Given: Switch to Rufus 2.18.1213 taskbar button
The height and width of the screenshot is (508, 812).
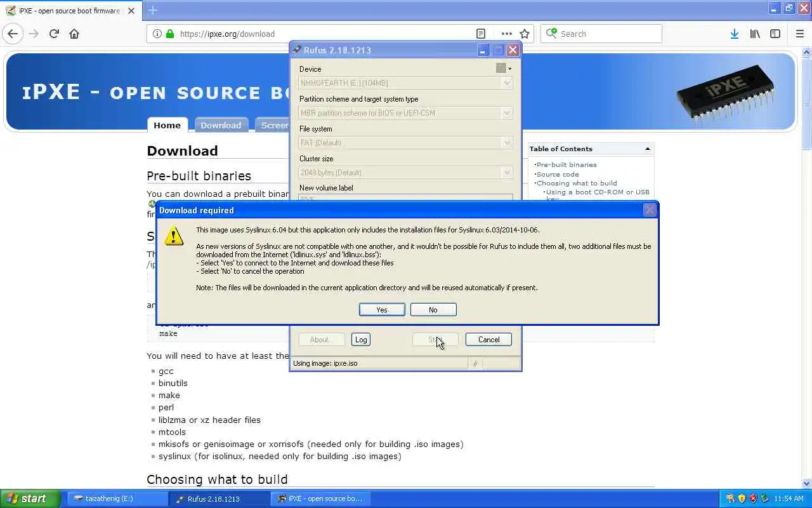Looking at the screenshot, I should [219, 498].
